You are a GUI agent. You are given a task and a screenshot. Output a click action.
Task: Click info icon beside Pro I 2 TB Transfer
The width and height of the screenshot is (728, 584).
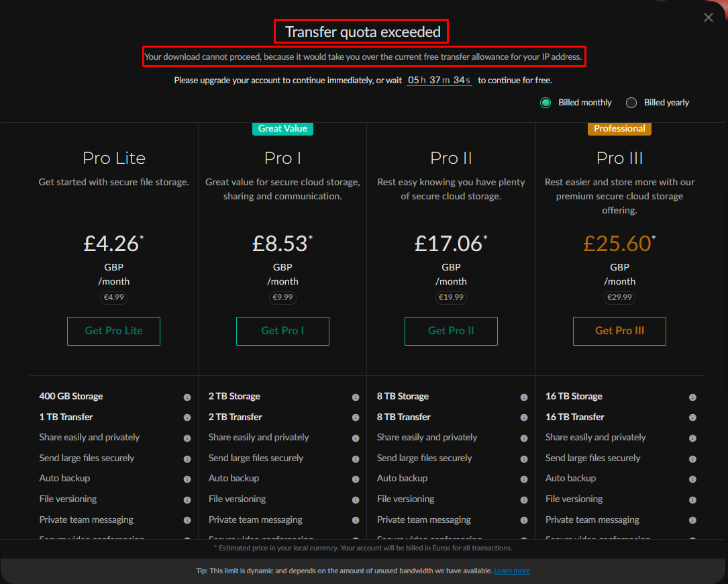click(356, 418)
